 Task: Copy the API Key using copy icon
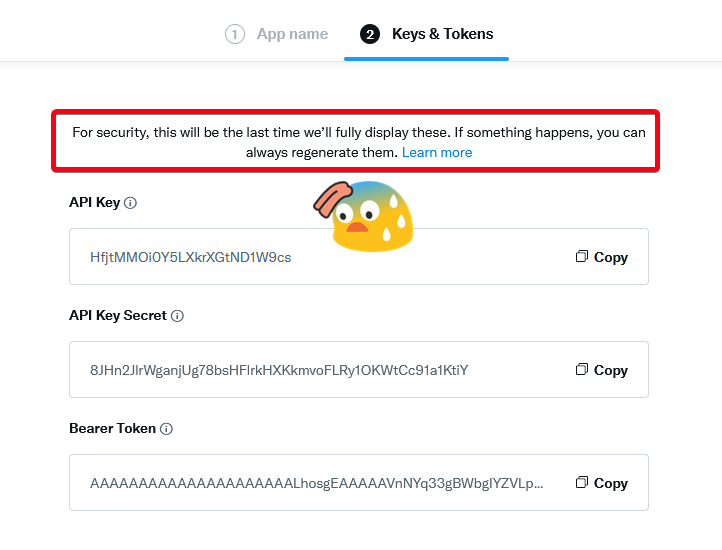582,257
